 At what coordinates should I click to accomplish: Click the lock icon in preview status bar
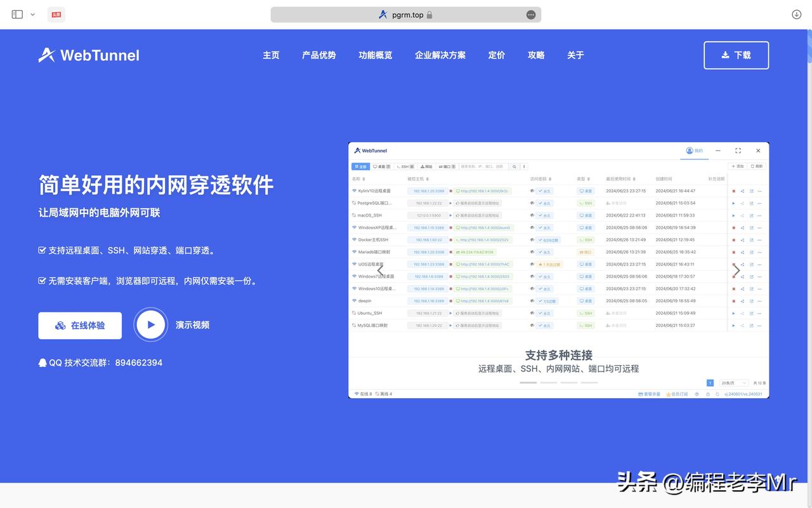(x=709, y=394)
